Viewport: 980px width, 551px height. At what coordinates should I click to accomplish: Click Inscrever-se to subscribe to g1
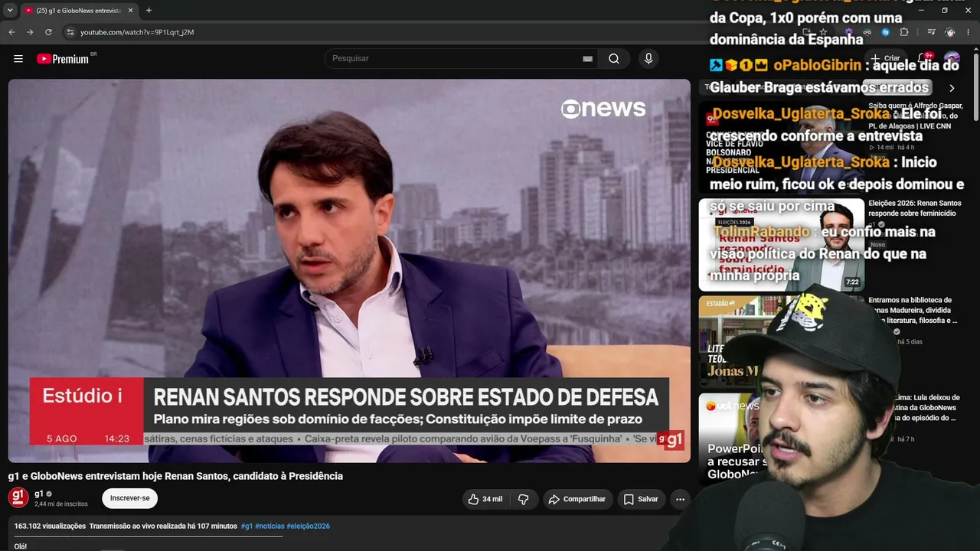tap(130, 498)
